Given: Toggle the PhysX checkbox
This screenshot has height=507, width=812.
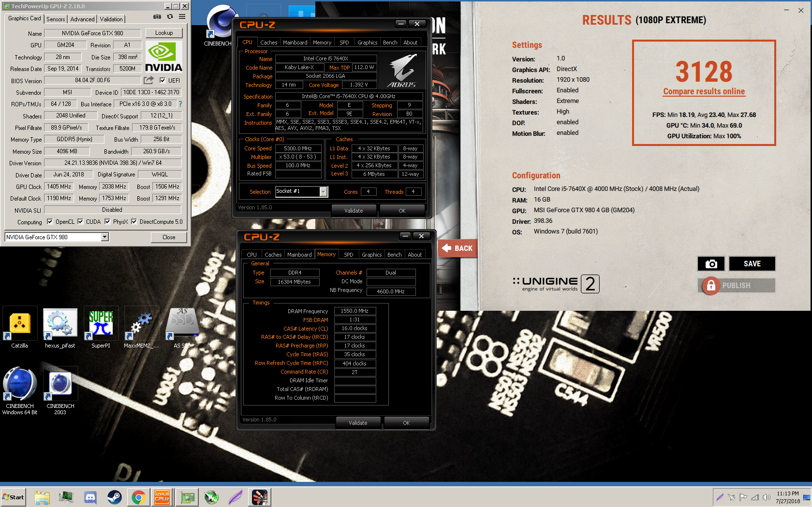Looking at the screenshot, I should [x=107, y=221].
